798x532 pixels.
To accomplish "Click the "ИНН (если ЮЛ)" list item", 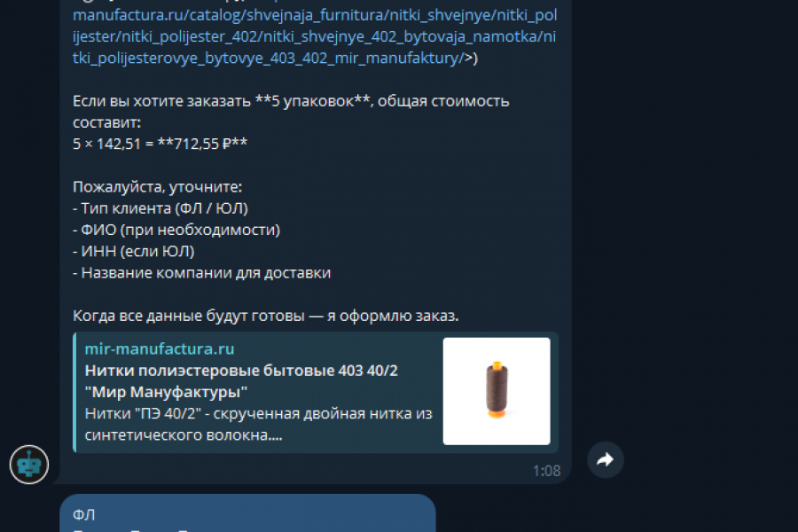I will (x=134, y=251).
